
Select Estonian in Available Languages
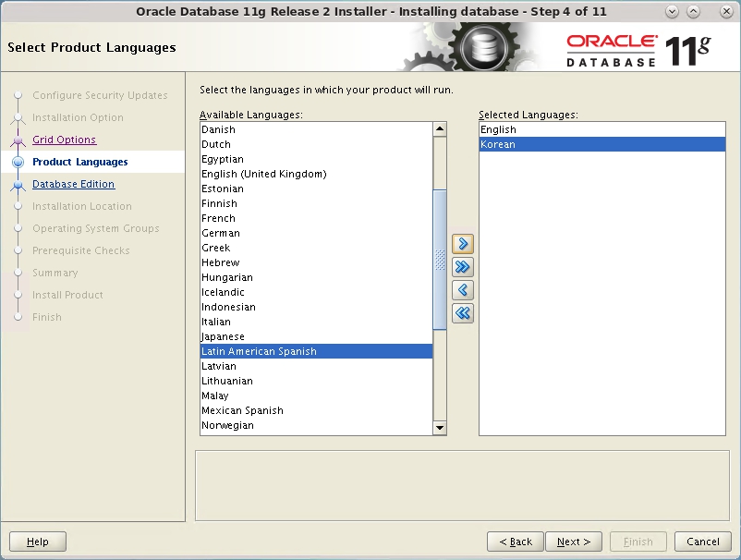pyautogui.click(x=316, y=189)
